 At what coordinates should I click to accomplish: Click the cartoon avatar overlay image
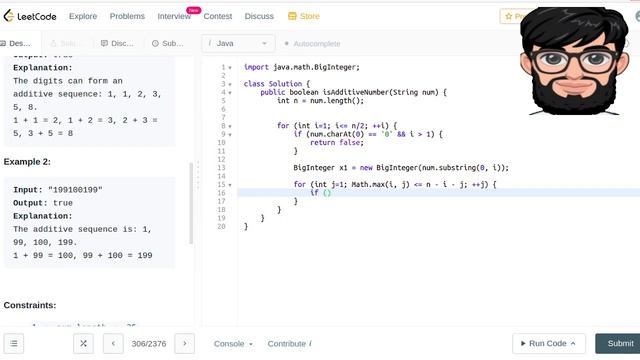click(574, 61)
